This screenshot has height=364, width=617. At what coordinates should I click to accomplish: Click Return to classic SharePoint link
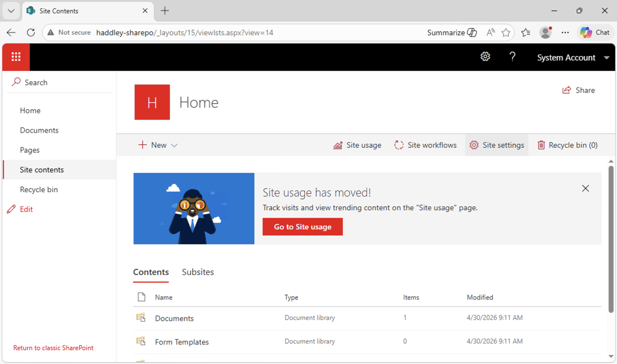(x=53, y=348)
